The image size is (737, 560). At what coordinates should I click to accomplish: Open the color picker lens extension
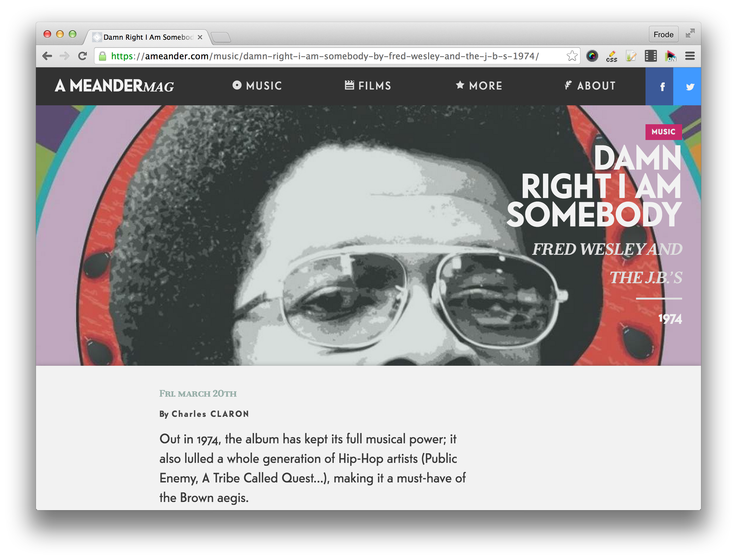coord(592,56)
